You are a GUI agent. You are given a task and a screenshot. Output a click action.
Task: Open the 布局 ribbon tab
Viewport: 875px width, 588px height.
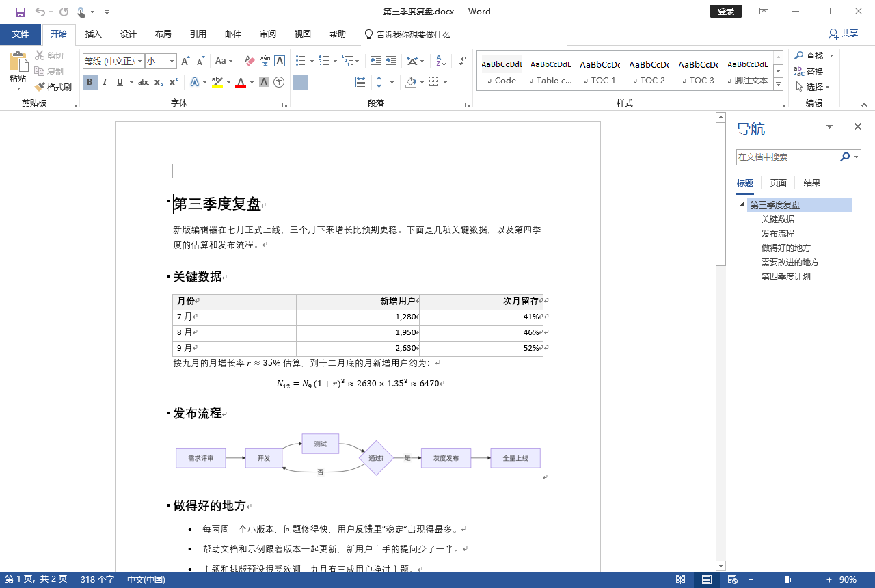pos(163,34)
